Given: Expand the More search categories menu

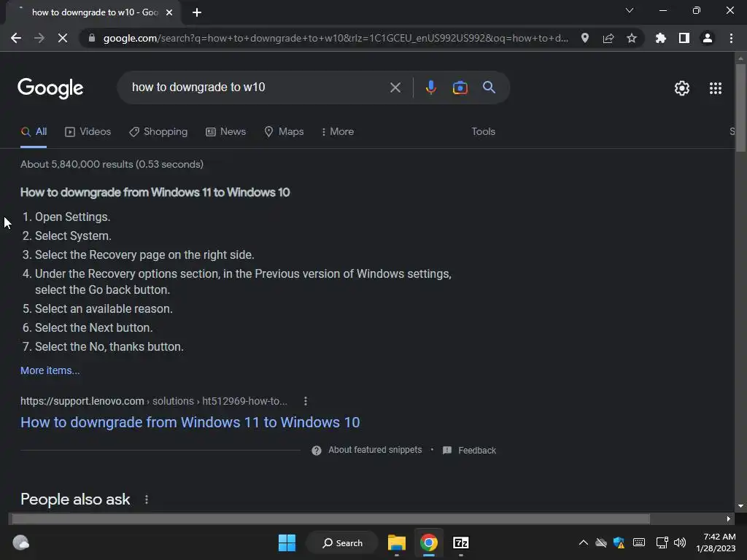Looking at the screenshot, I should pos(337,132).
